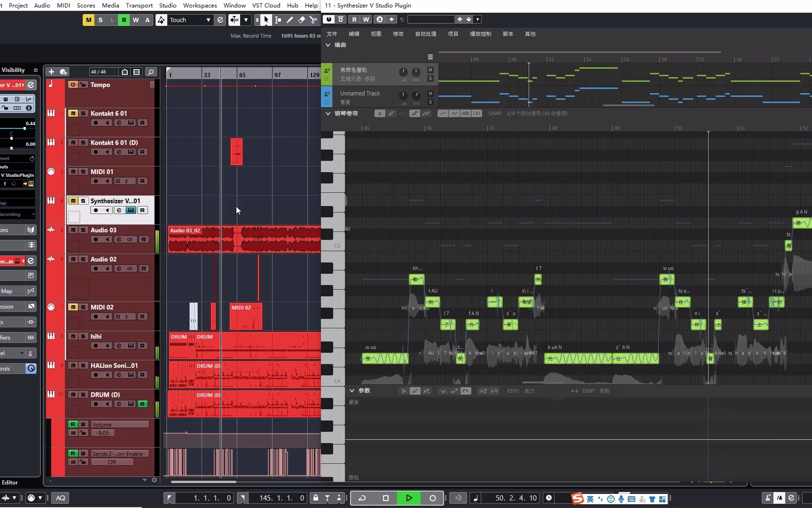Open the plugin preset dropdown arrow
The height and width of the screenshot is (508, 812).
point(477,19)
